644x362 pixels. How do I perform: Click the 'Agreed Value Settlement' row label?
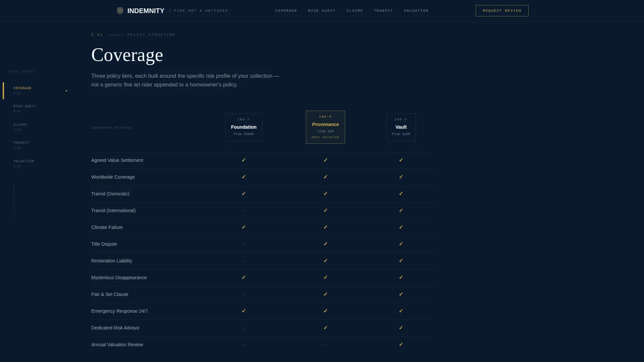coord(117,160)
